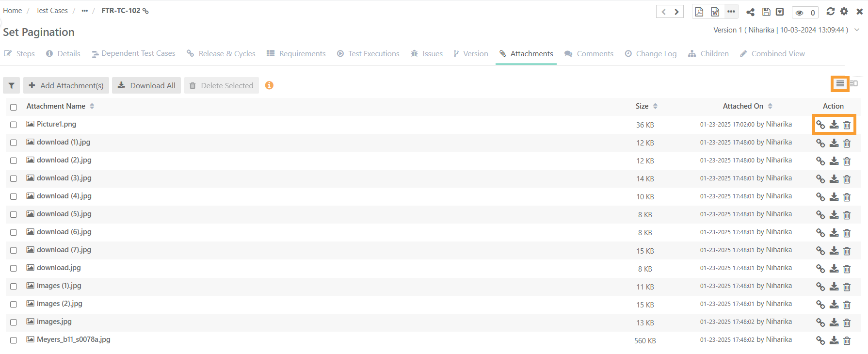Open the Details tab
Image resolution: width=868 pixels, height=354 pixels.
click(63, 53)
